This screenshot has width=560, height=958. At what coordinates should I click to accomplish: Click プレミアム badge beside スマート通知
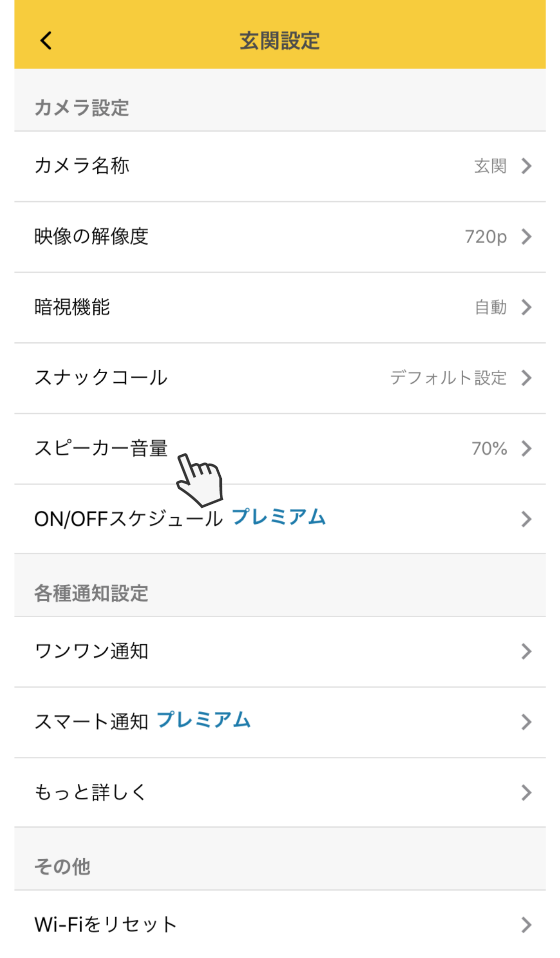(203, 720)
